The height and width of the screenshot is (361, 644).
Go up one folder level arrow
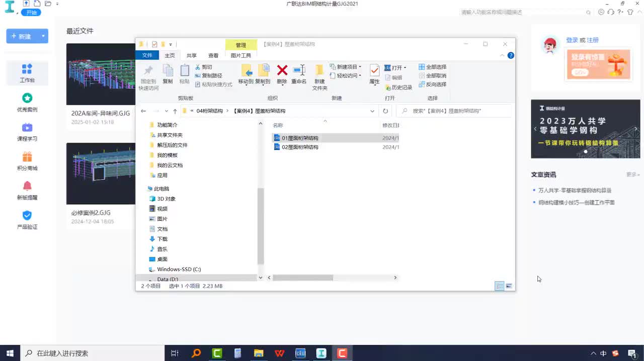pos(175,111)
